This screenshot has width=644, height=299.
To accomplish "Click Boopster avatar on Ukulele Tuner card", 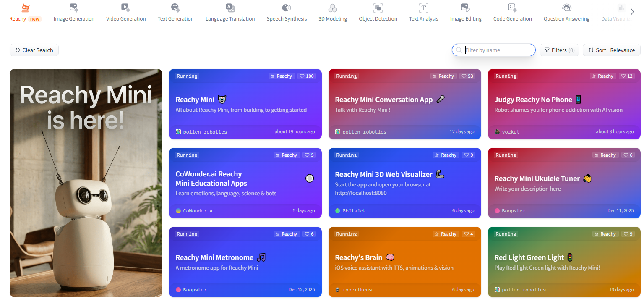I will pyautogui.click(x=497, y=211).
